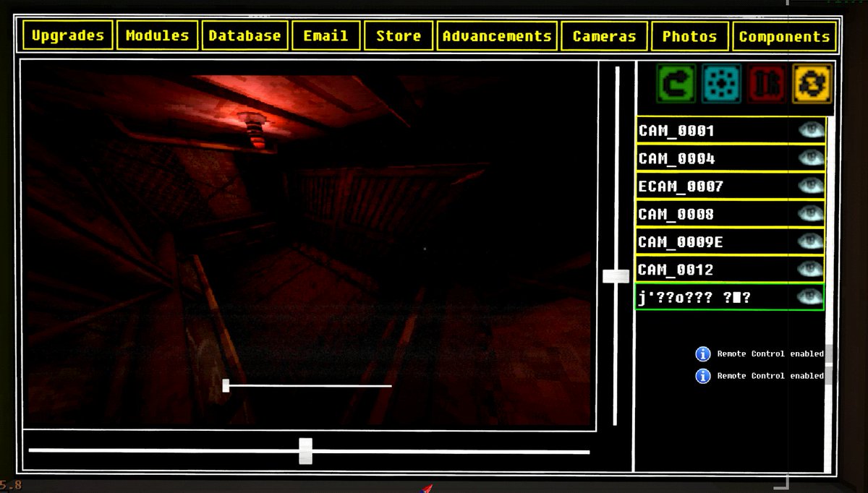Click the first Remote Control enabled notification text
The width and height of the screenshot is (868, 493).
pyautogui.click(x=770, y=354)
